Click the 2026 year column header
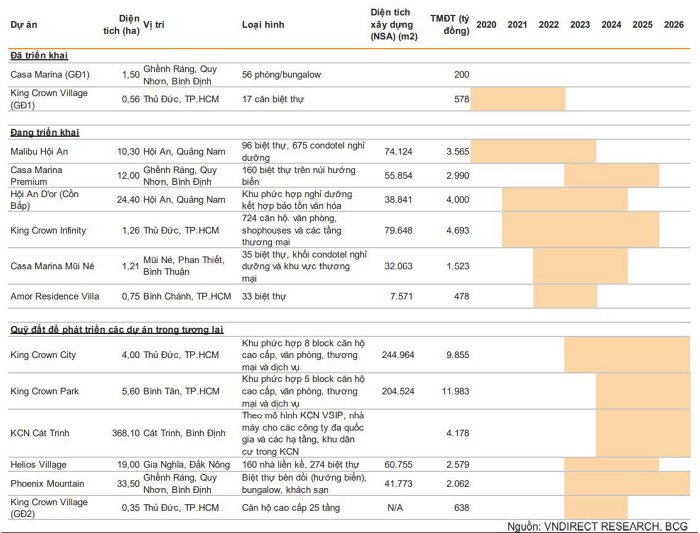 (x=674, y=25)
